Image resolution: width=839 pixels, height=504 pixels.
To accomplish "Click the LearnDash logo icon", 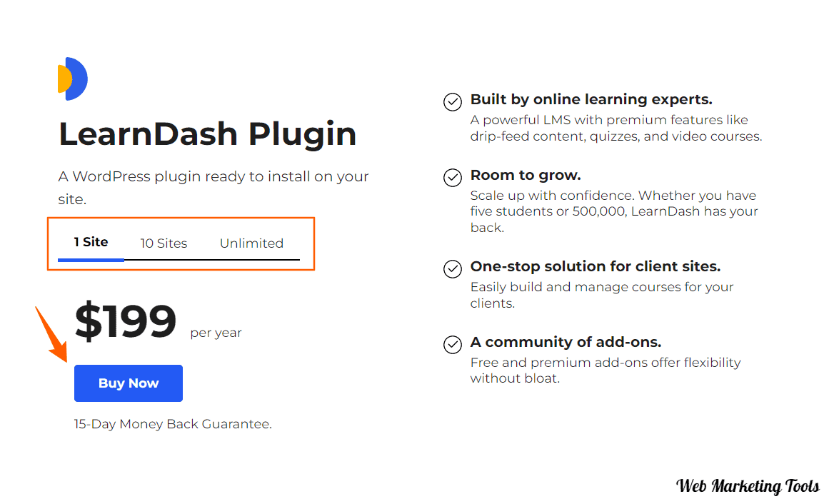I will tap(73, 79).
